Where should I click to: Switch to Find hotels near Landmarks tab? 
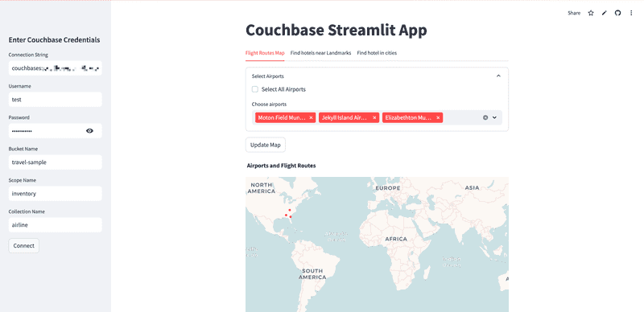[320, 53]
